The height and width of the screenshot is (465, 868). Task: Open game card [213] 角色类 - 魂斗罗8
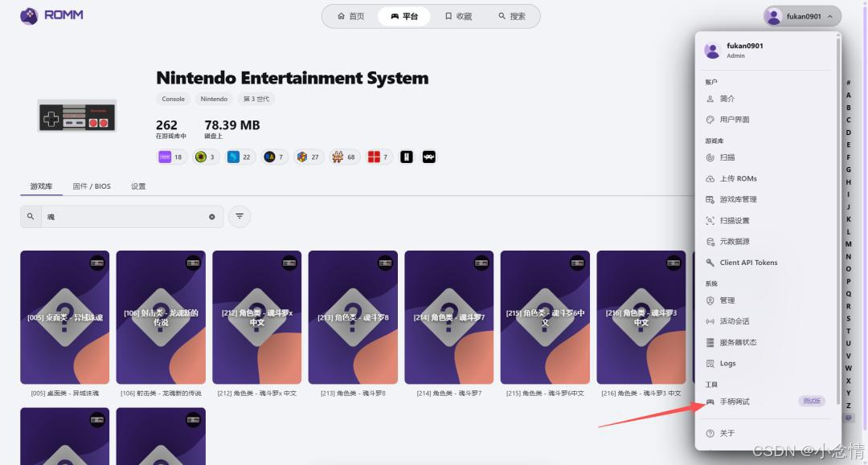coord(353,317)
